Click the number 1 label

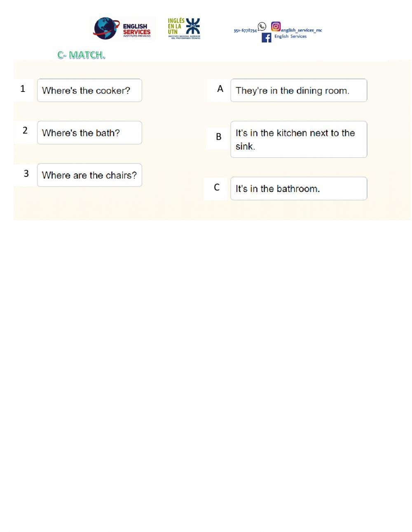tap(23, 89)
